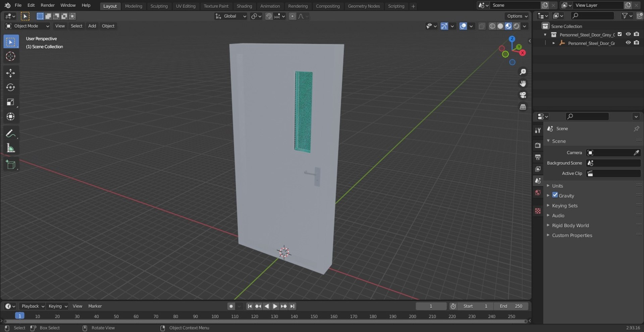Switch to wireframe viewport shading

tap(492, 26)
